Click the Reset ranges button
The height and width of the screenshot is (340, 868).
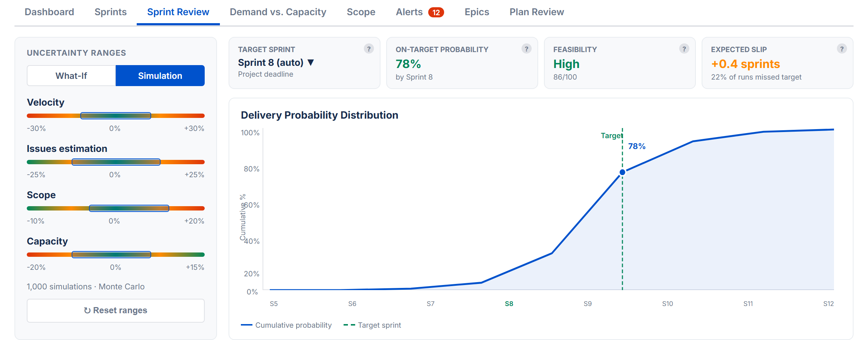click(115, 310)
